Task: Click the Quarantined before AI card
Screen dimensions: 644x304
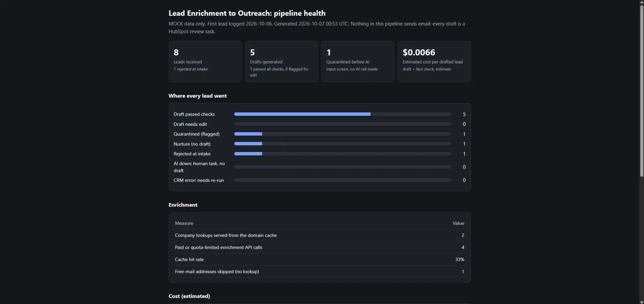Action: (357, 62)
